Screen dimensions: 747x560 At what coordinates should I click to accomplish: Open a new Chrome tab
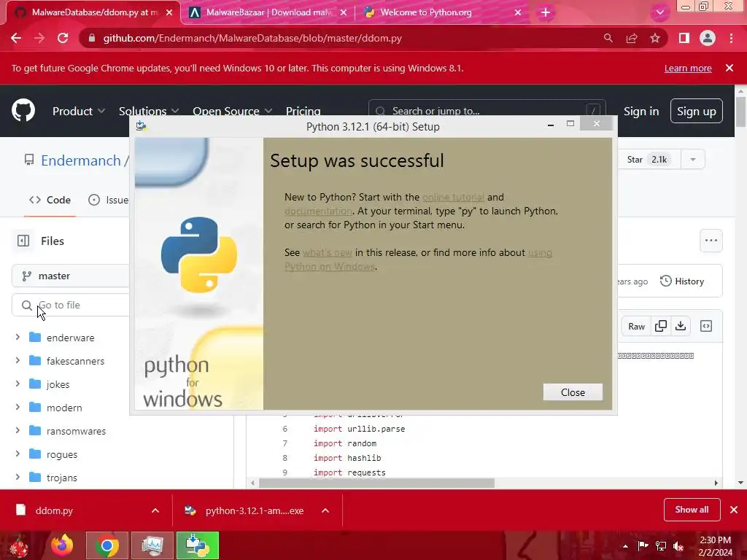[x=546, y=12]
